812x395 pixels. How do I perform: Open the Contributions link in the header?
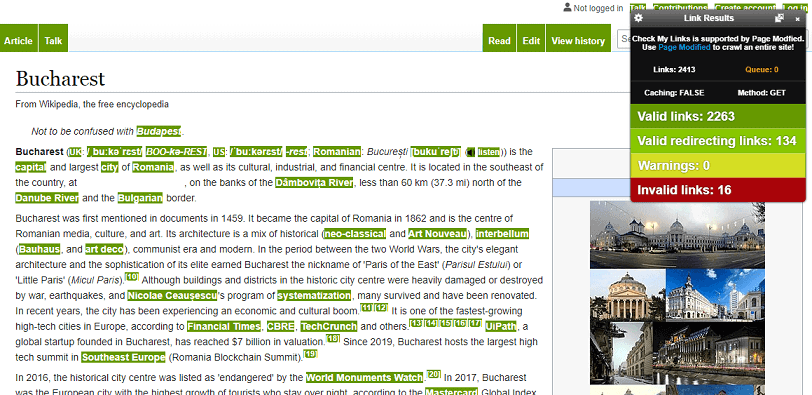[x=680, y=8]
